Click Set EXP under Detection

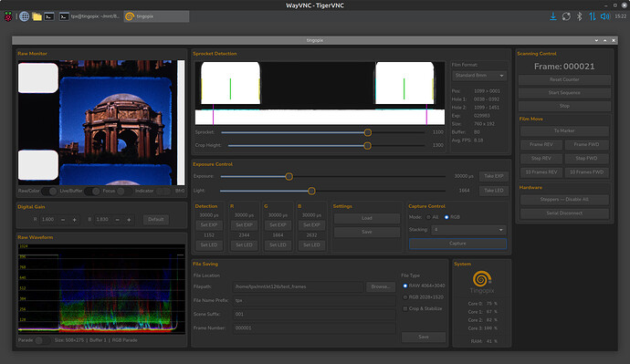tap(209, 224)
